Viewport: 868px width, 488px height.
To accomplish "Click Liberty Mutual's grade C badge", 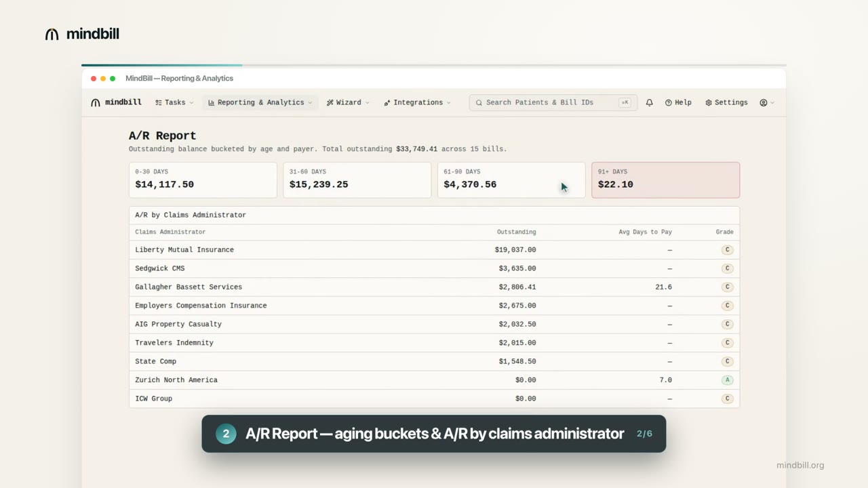I will click(x=728, y=250).
